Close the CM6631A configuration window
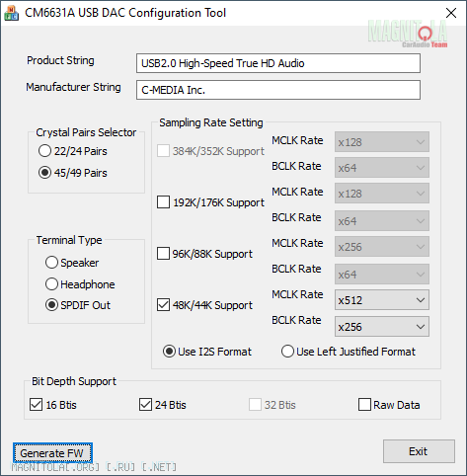 pyautogui.click(x=451, y=13)
